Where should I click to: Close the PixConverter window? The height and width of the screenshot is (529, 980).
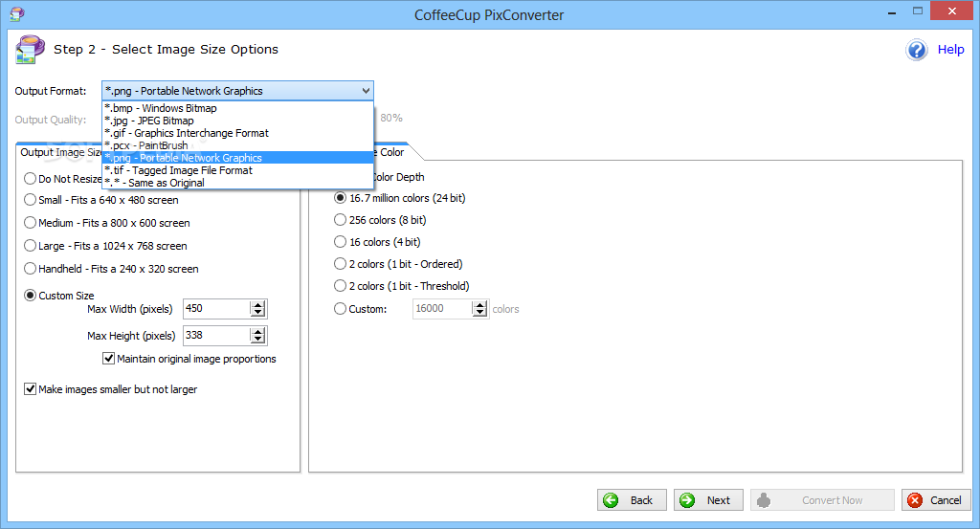point(952,11)
